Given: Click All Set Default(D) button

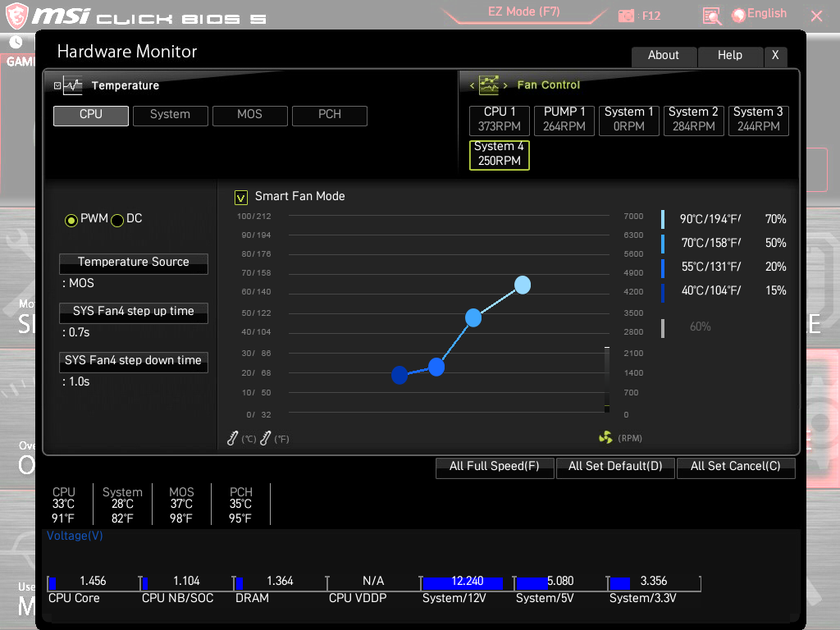Looking at the screenshot, I should click(x=615, y=468).
